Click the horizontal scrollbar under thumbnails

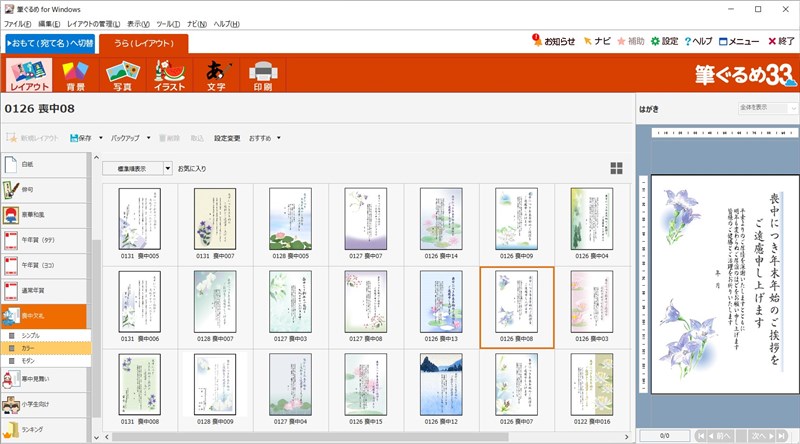coord(310,437)
